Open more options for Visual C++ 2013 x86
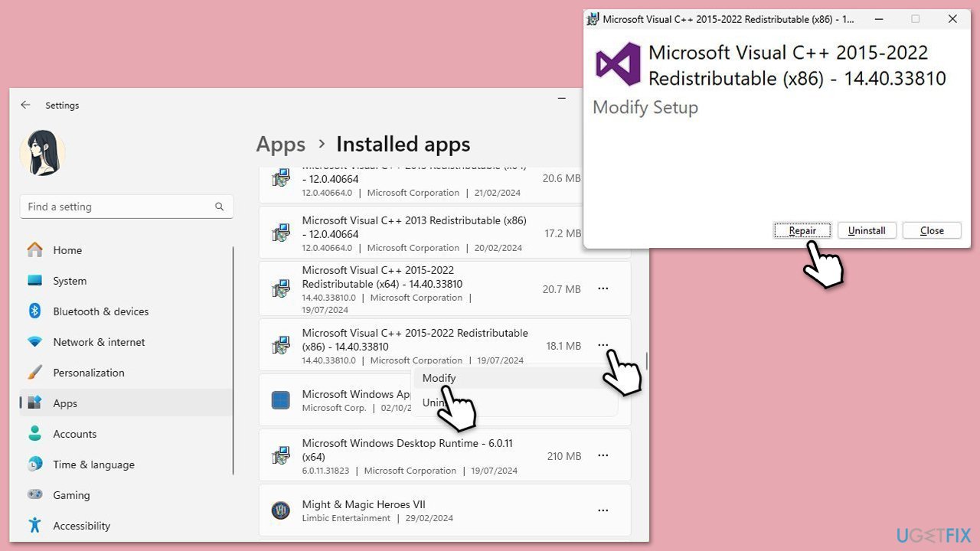The width and height of the screenshot is (980, 551). 603,233
